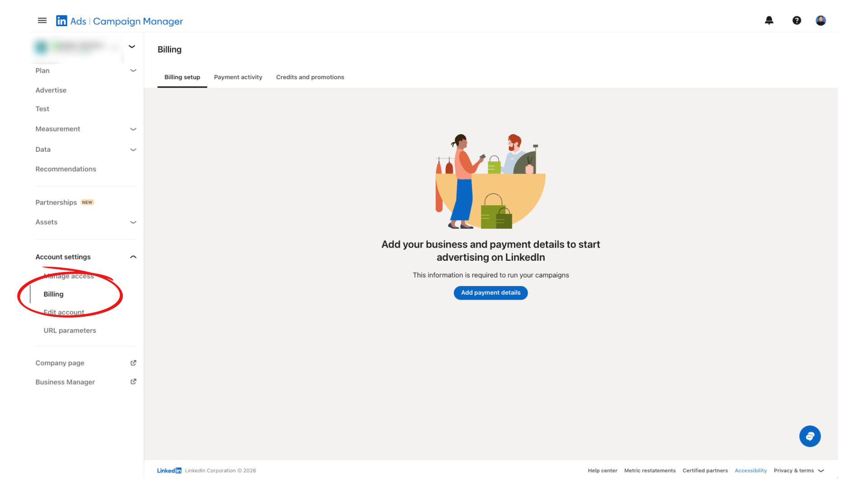The width and height of the screenshot is (868, 488).
Task: Click the LinkedIn Ads logo
Action: click(x=119, y=21)
